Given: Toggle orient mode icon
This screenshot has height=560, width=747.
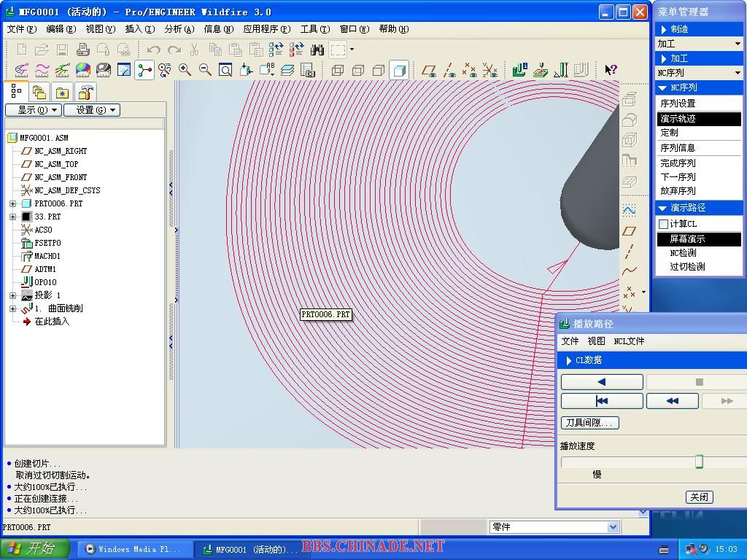Looking at the screenshot, I should [x=165, y=70].
